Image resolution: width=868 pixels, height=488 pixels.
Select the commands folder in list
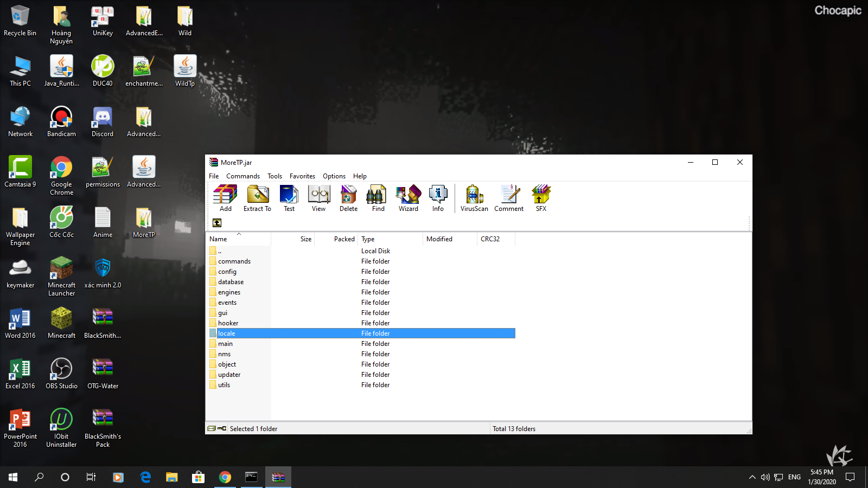[x=234, y=261]
